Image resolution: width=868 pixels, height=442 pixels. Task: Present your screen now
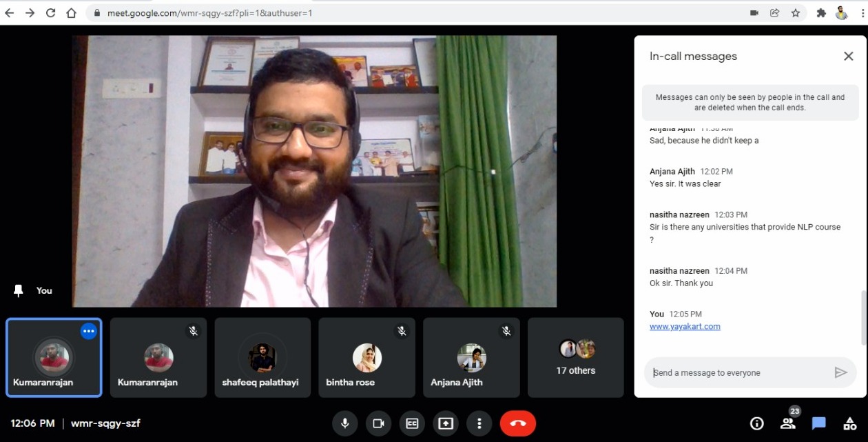point(446,423)
